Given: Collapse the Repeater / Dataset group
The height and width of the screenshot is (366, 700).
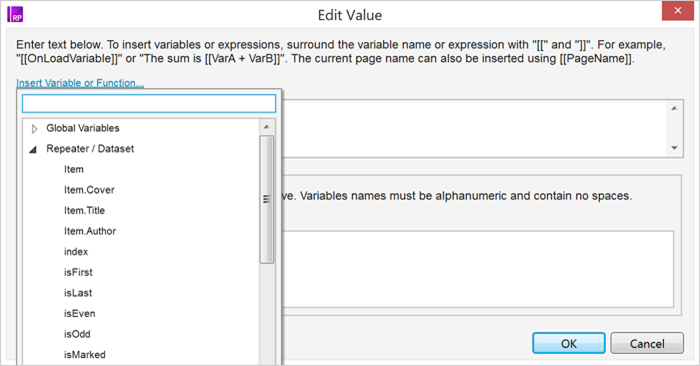Looking at the screenshot, I should pyautogui.click(x=33, y=150).
